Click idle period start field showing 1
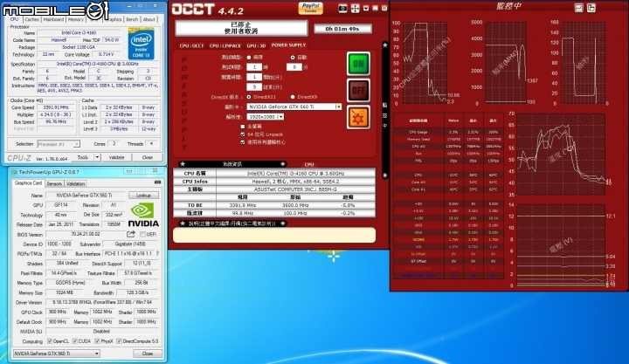 click(x=254, y=77)
